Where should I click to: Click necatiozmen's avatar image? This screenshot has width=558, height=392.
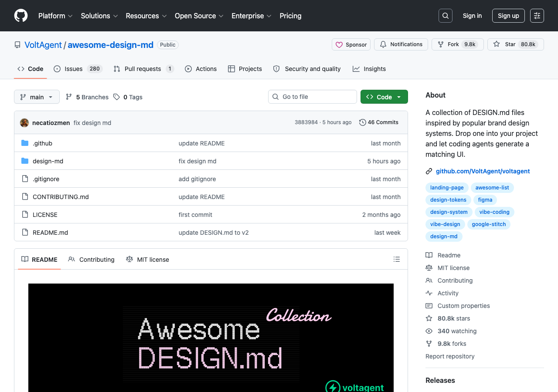24,123
